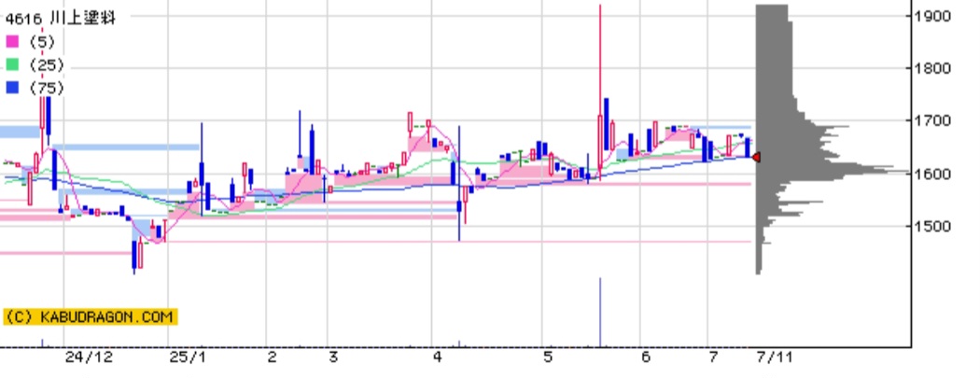Viewport: 980px width, 378px height.
Task: Click the pink 5-day moving average swatch
Action: [12, 41]
